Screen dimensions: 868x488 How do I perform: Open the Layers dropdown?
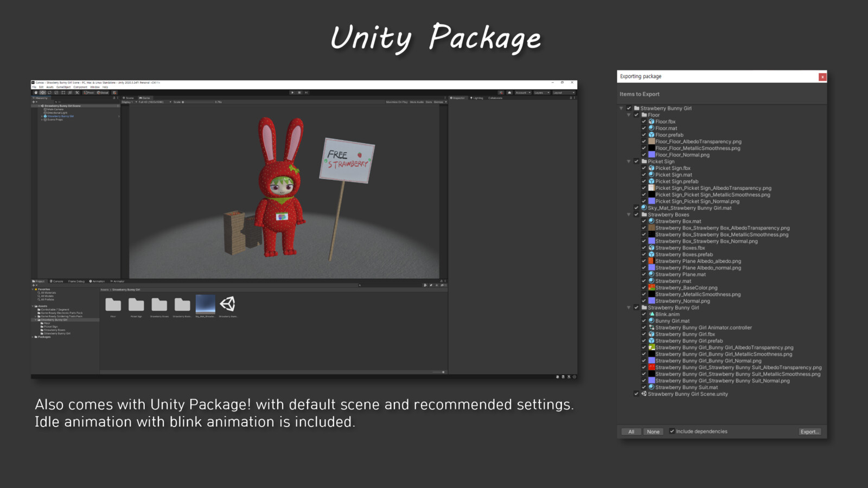(x=542, y=93)
